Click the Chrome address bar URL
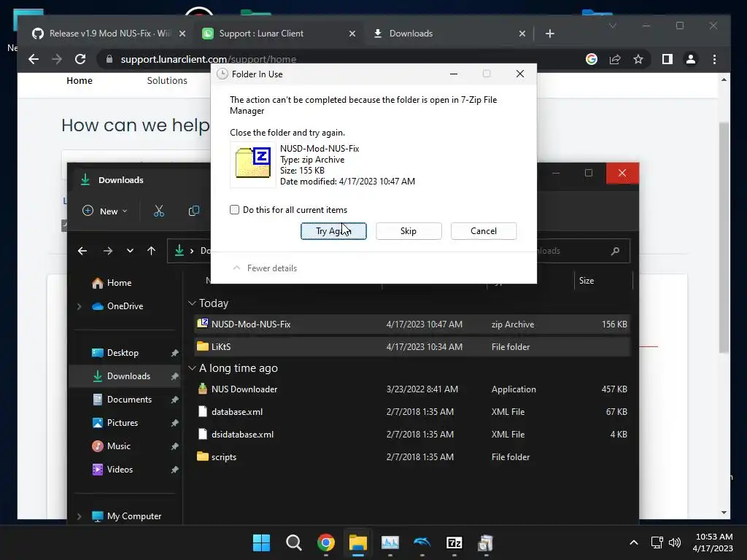 pos(208,59)
